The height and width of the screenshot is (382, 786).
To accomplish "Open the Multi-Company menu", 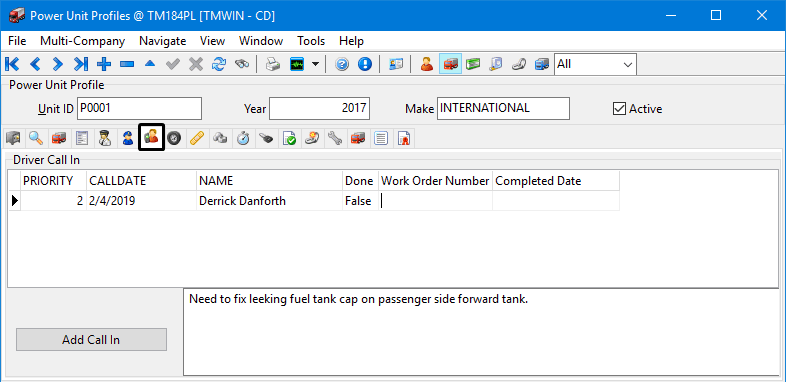I will point(83,41).
